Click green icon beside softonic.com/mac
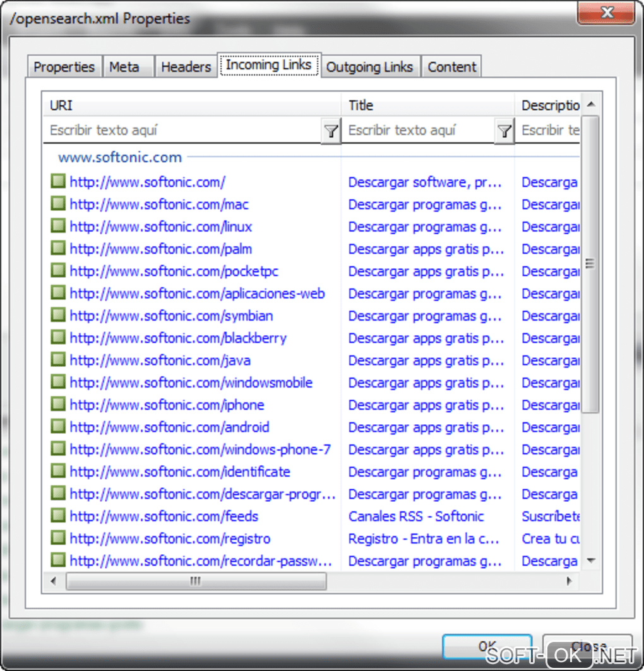Viewport: 644px width, 671px height. 57,204
